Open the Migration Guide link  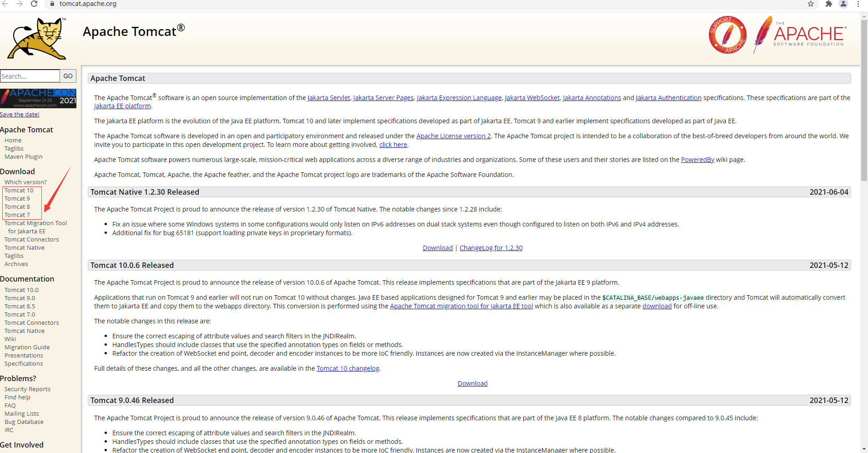coord(27,347)
